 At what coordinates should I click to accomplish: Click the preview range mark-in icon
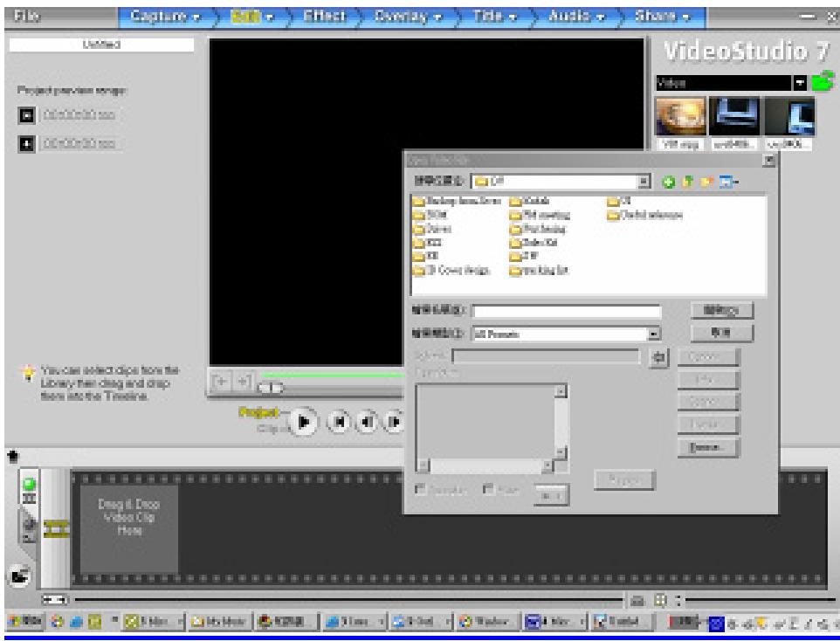coord(27,114)
